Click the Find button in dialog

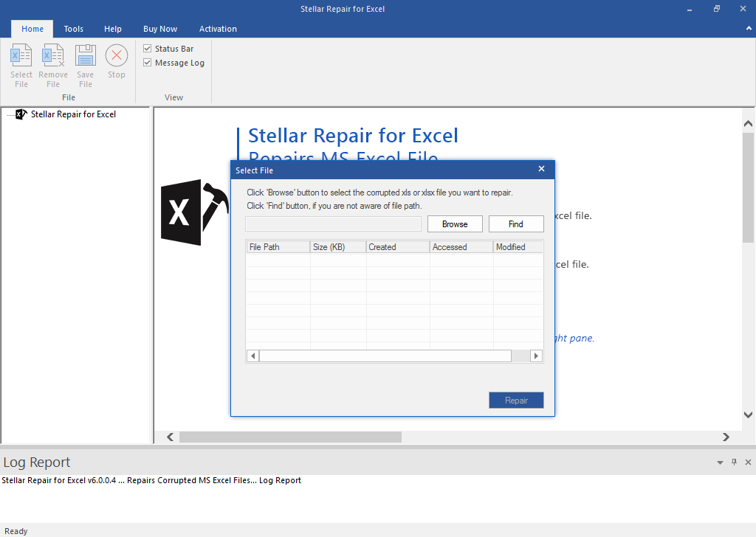click(x=516, y=224)
